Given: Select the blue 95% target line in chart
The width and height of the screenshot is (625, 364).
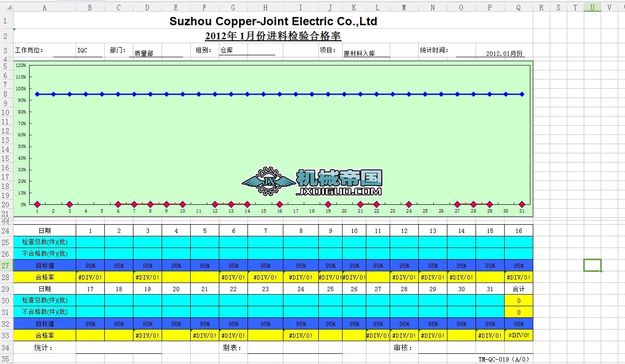Looking at the screenshot, I should point(280,94).
